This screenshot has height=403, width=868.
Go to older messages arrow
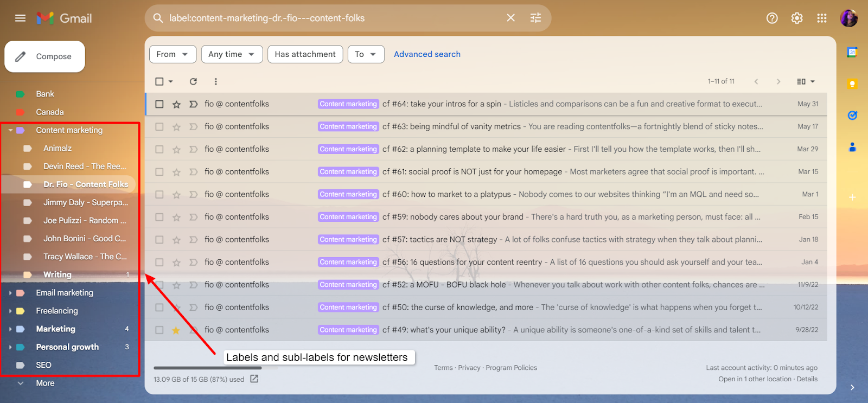point(778,81)
